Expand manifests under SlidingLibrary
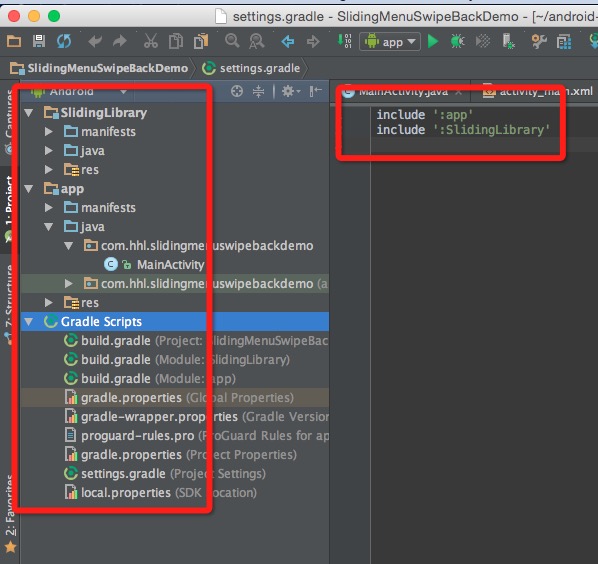598x564 pixels. [48, 132]
